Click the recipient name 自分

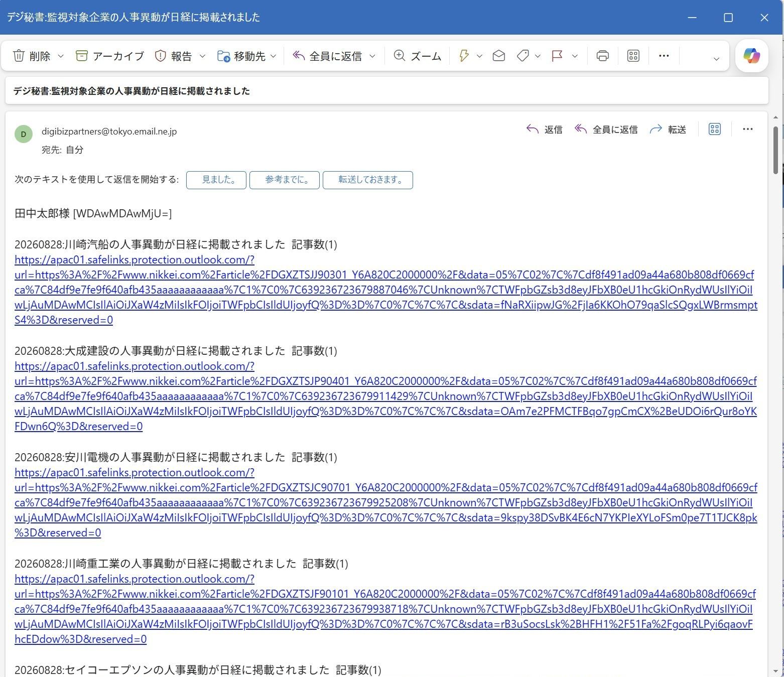[x=75, y=150]
